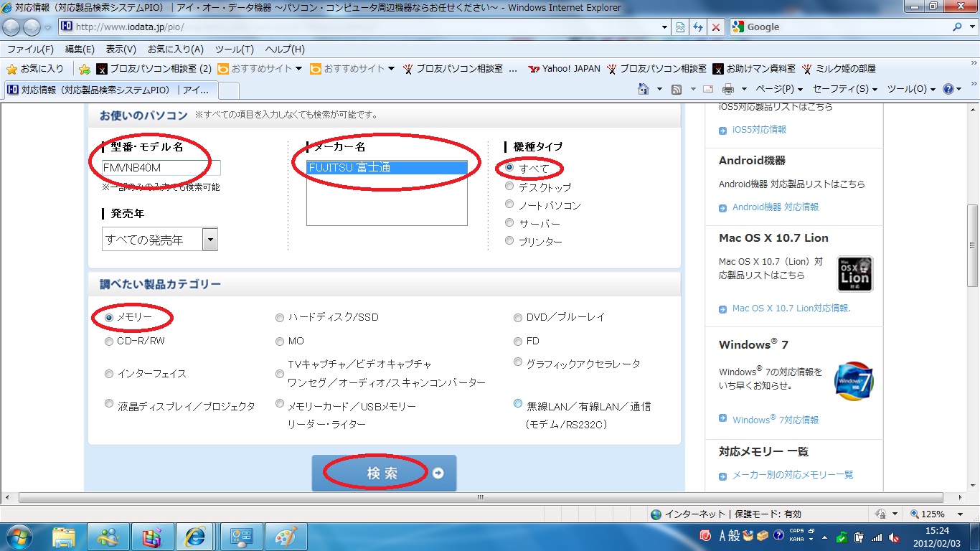Screen dimensions: 980x551
Task: Select the MO category radio button
Action: pos(280,341)
